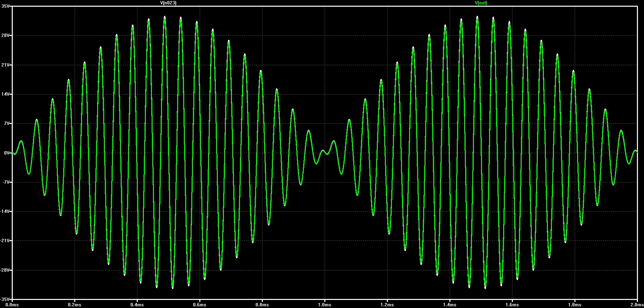Image resolution: width=644 pixels, height=308 pixels.
Task: Click the 35V vertical axis label
Action: point(6,6)
